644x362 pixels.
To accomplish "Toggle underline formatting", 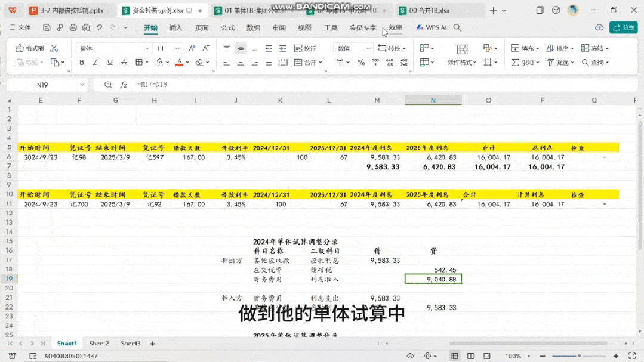I will tap(110, 63).
